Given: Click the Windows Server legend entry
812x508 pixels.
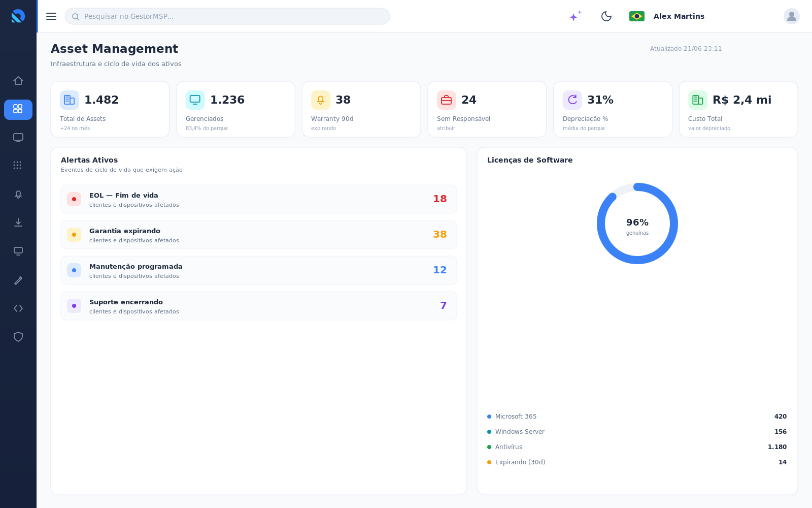Looking at the screenshot, I should point(516,432).
